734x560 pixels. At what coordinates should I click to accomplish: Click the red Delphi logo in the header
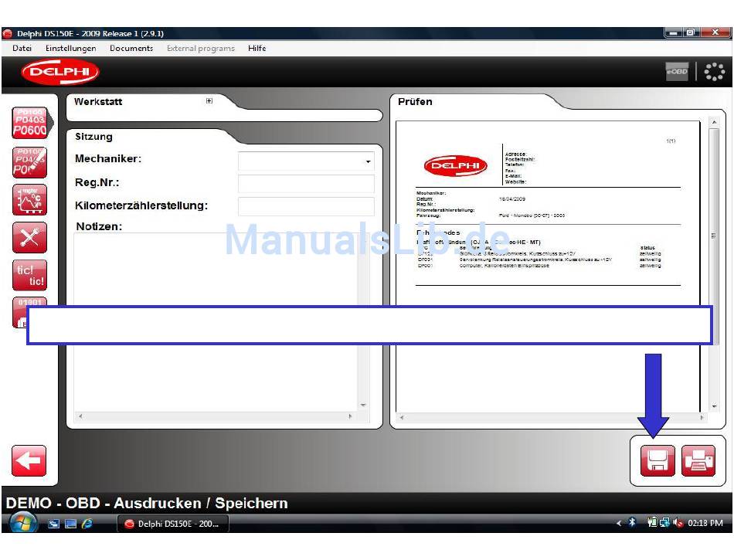point(60,72)
